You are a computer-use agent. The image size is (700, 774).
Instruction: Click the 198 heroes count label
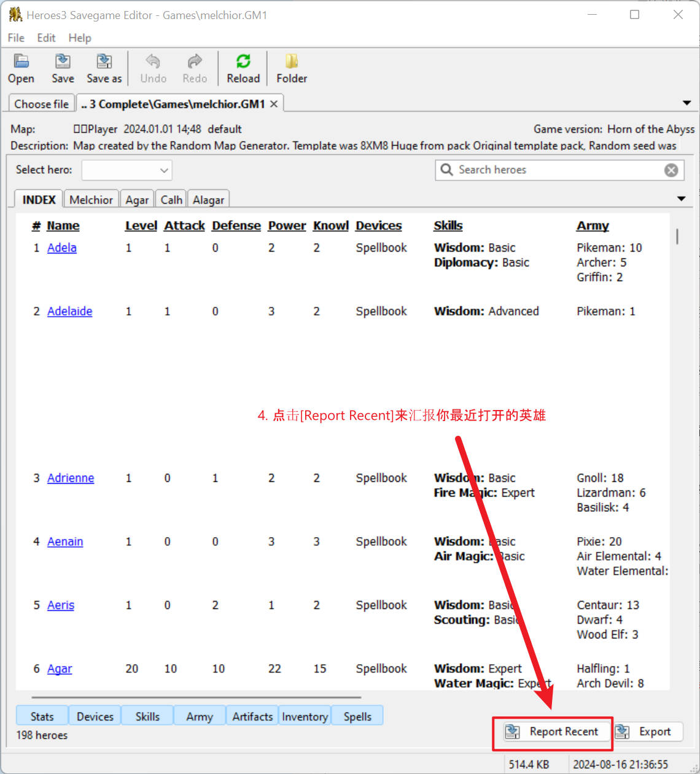tap(42, 735)
